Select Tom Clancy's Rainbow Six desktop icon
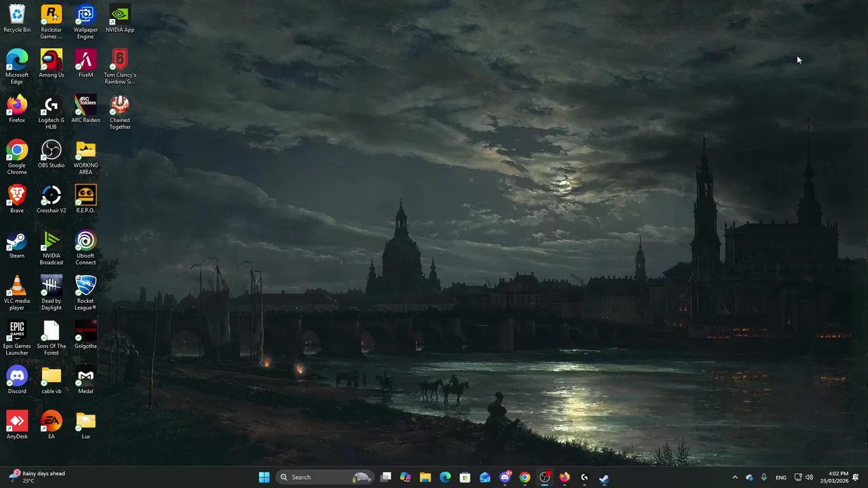The image size is (868, 488). tap(120, 67)
